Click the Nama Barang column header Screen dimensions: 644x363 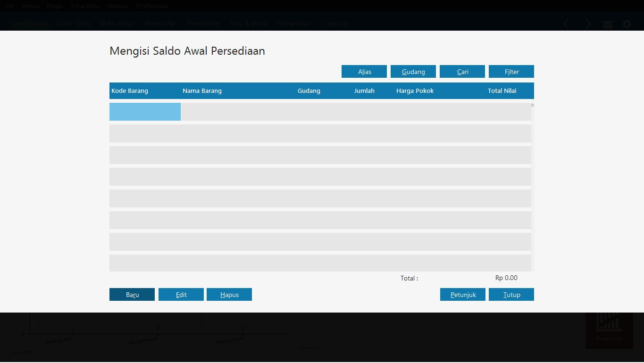coord(202,91)
